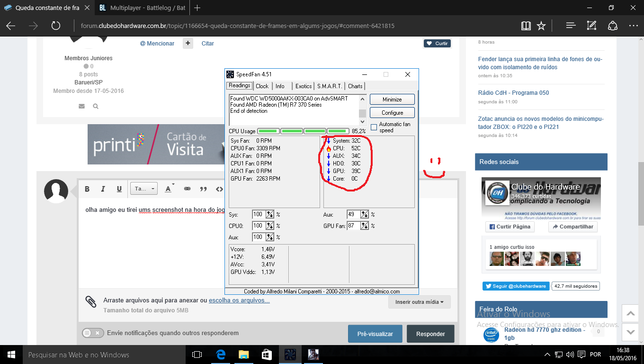Open File Explorer from the taskbar

coord(243,355)
